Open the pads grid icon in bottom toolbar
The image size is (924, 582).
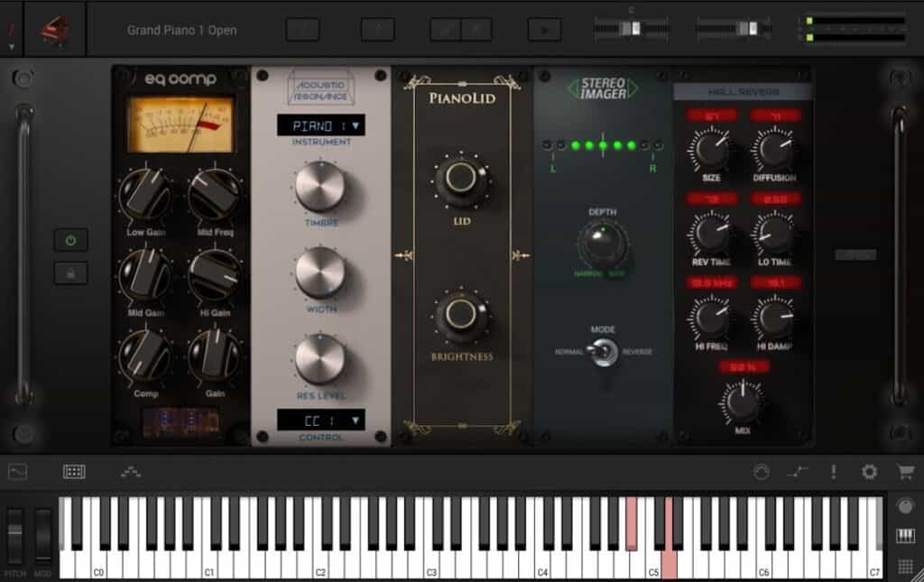pyautogui.click(x=74, y=472)
